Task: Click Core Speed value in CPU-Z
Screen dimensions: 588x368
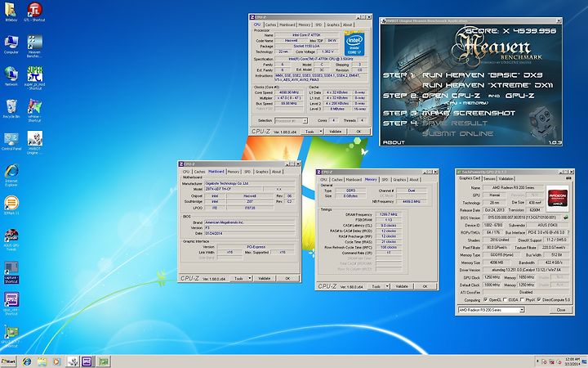Action: pos(289,92)
